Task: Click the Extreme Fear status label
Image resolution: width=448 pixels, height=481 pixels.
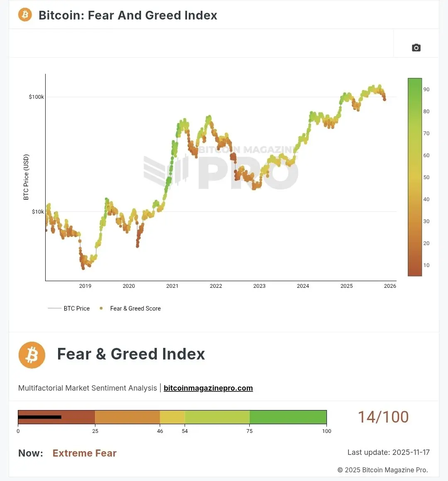Action: tap(85, 453)
